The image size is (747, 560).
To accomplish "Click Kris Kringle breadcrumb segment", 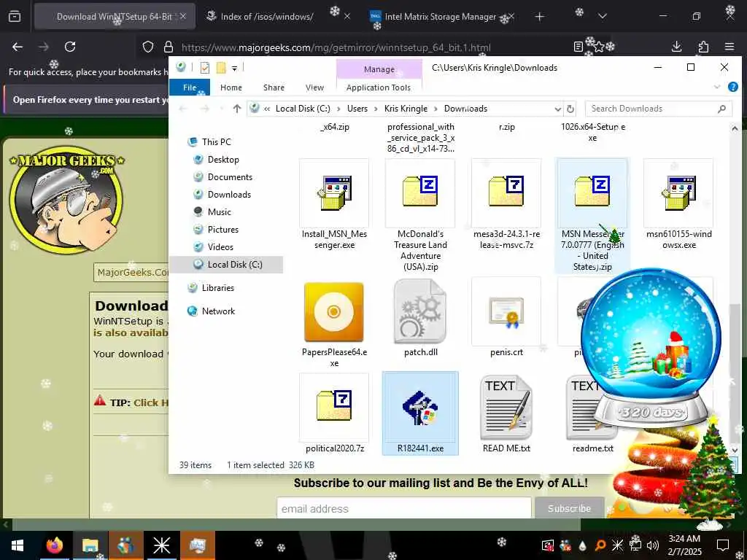I will click(x=406, y=109).
